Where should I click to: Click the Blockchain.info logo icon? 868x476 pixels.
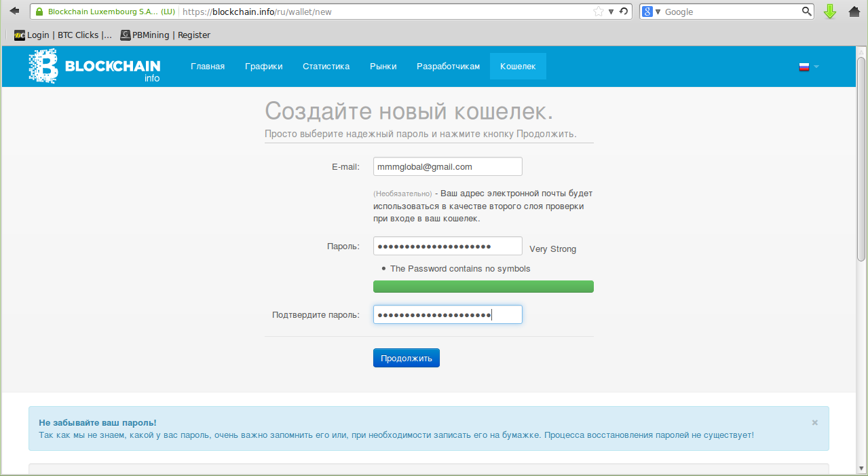(x=41, y=66)
